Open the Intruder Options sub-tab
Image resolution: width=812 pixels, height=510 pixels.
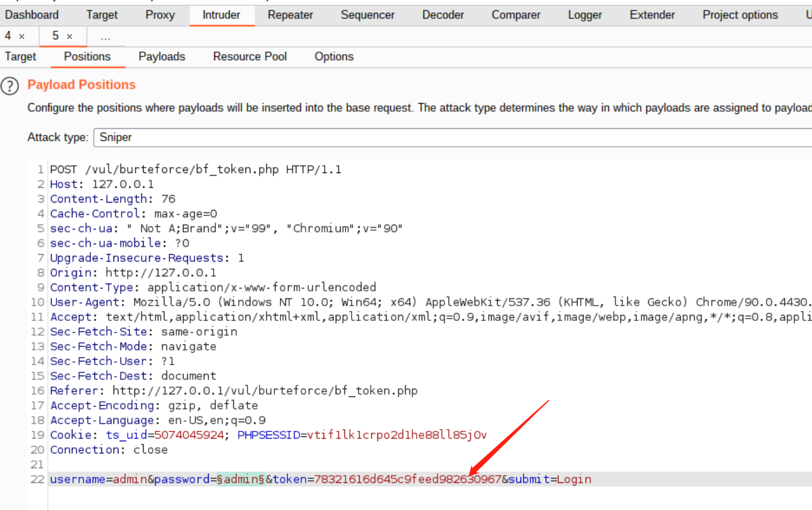(334, 57)
